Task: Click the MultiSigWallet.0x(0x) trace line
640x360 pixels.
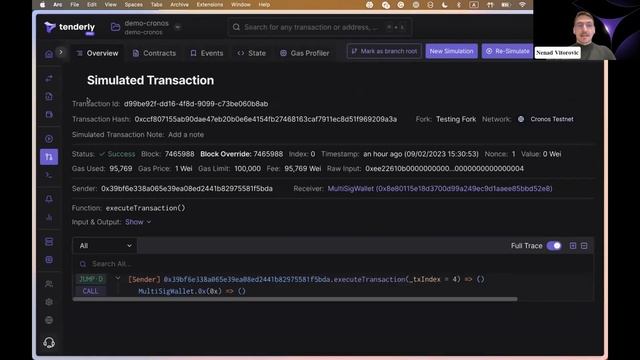Action: [x=192, y=291]
